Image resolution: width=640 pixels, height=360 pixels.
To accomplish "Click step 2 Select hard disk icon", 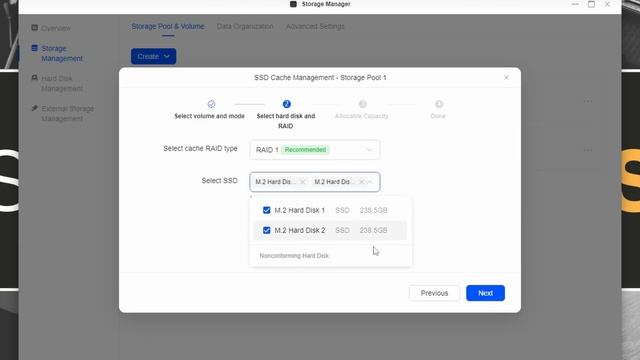I will pyautogui.click(x=287, y=104).
